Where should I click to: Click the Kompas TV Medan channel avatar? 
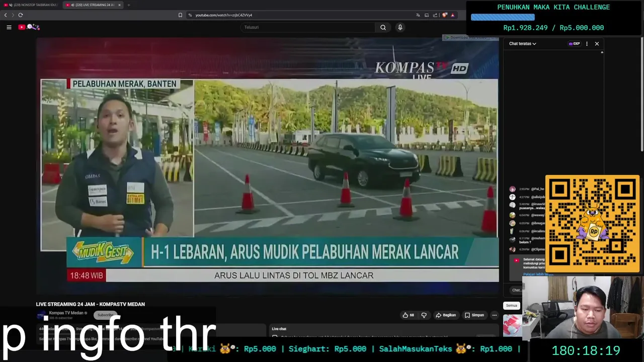click(41, 315)
